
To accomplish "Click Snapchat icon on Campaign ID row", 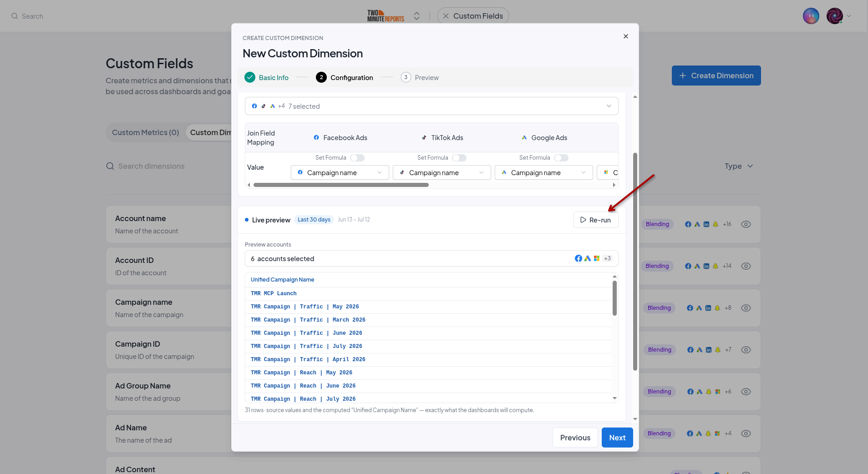I will pyautogui.click(x=718, y=350).
